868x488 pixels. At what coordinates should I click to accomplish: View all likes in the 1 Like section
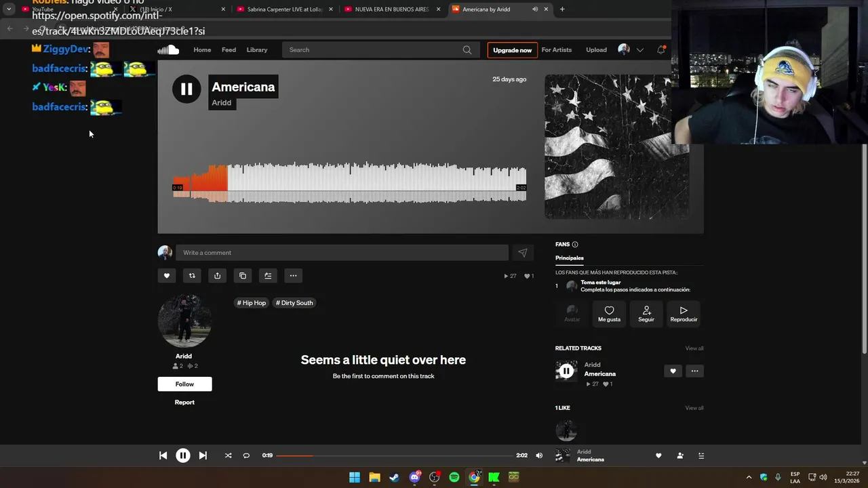pyautogui.click(x=694, y=408)
